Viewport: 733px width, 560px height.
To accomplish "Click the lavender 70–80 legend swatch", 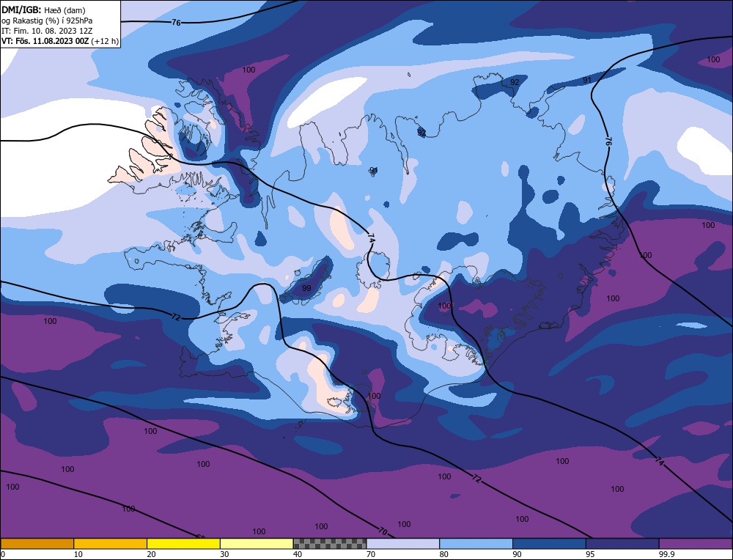I will point(403,543).
